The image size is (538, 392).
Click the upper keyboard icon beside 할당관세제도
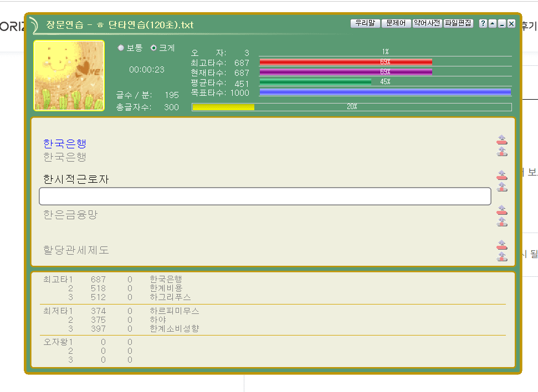tap(502, 245)
